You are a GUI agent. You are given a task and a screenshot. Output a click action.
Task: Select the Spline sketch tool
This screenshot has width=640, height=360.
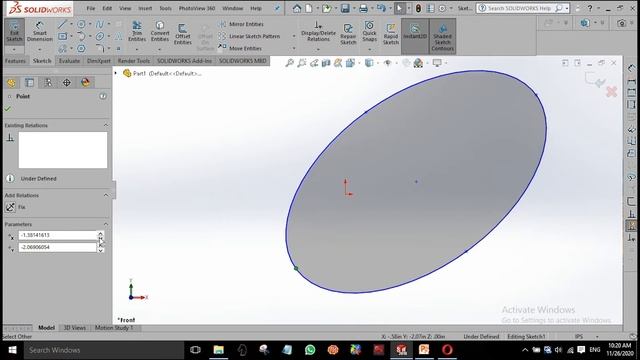pos(100,24)
